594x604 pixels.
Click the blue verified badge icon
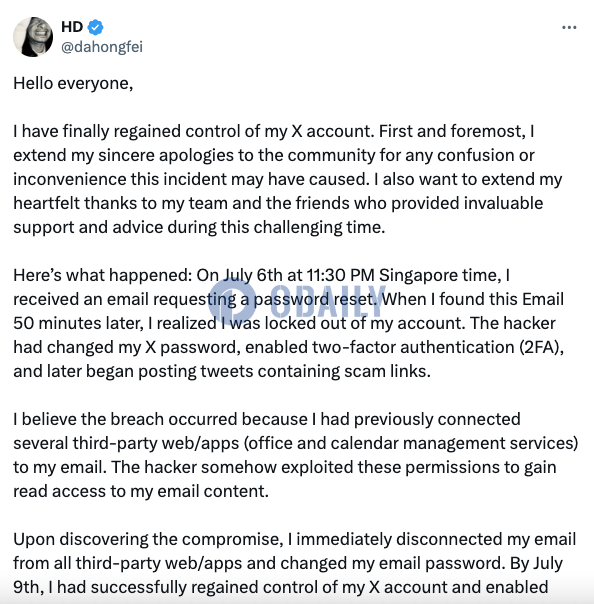95,27
